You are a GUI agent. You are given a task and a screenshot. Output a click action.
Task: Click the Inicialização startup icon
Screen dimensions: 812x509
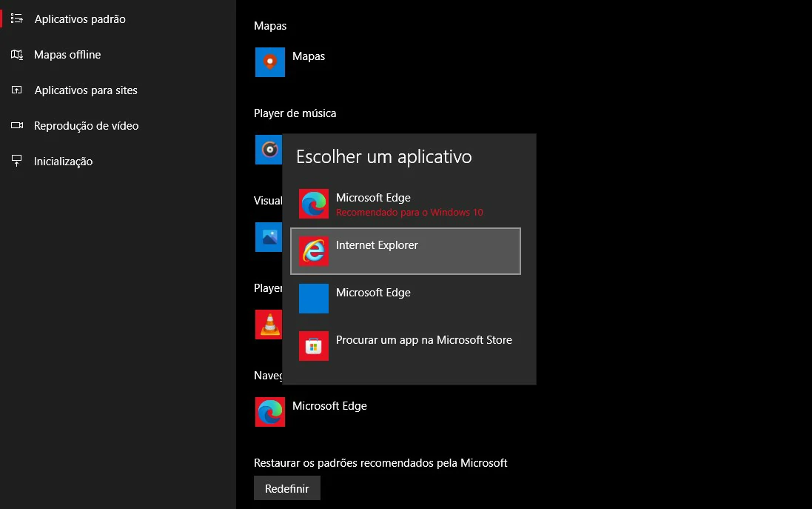click(16, 162)
